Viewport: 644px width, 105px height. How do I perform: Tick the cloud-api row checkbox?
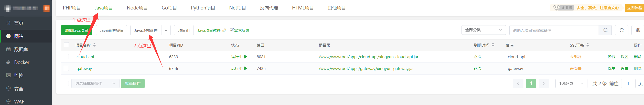click(66, 57)
